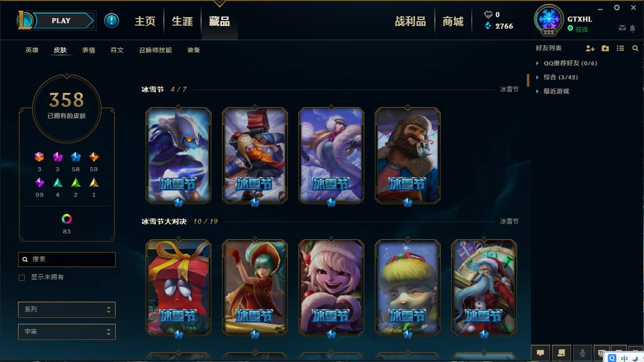
Task: Click the friends list search magnifier
Action: (635, 48)
